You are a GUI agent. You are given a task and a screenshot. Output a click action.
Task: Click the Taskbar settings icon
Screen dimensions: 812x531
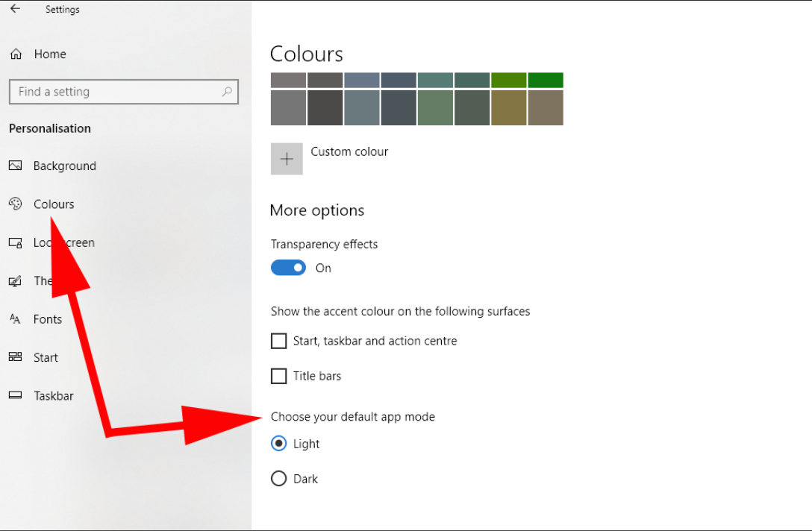point(15,396)
